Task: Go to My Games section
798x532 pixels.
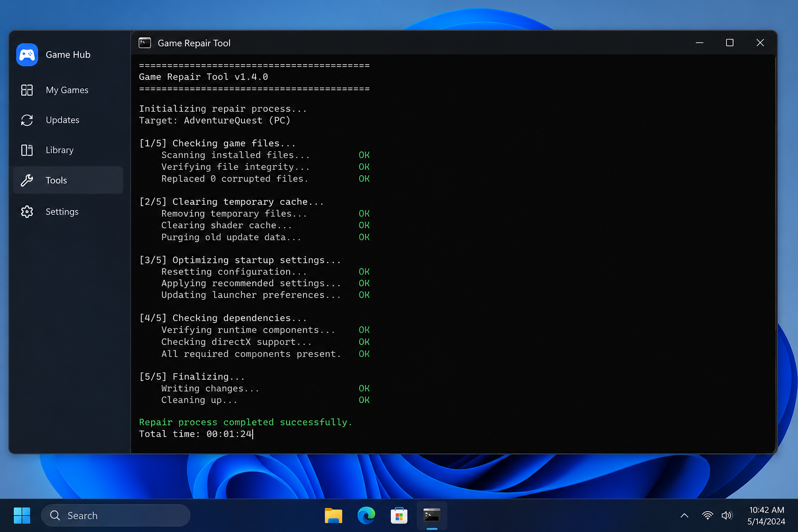Action: pos(68,90)
